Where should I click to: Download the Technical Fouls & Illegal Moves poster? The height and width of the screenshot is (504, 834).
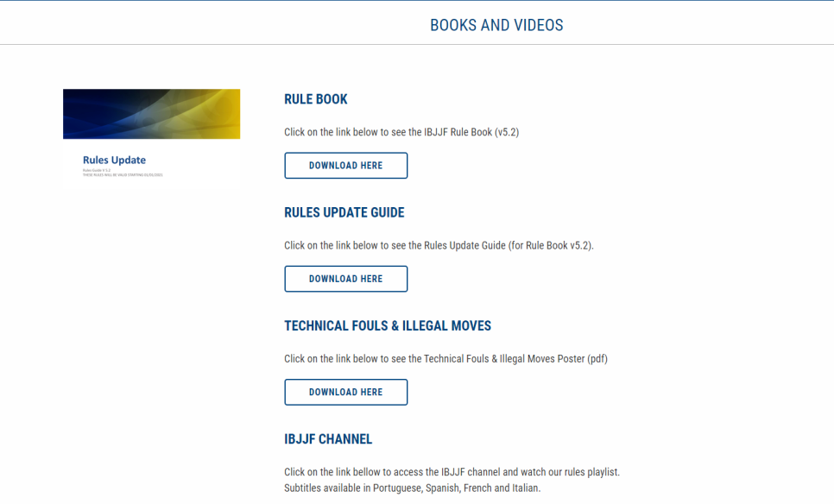(345, 392)
